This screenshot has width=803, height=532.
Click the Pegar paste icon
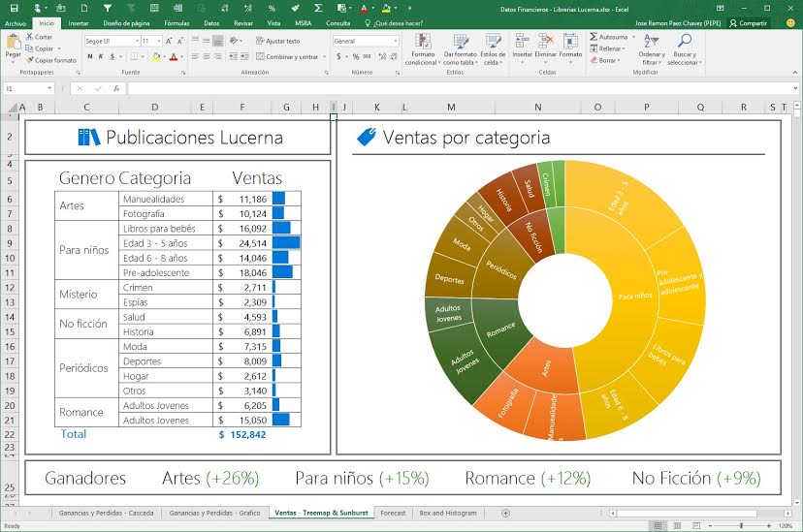coord(13,45)
